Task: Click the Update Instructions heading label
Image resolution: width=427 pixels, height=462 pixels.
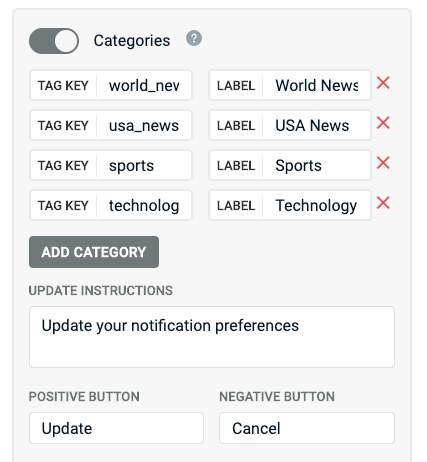Action: (101, 291)
